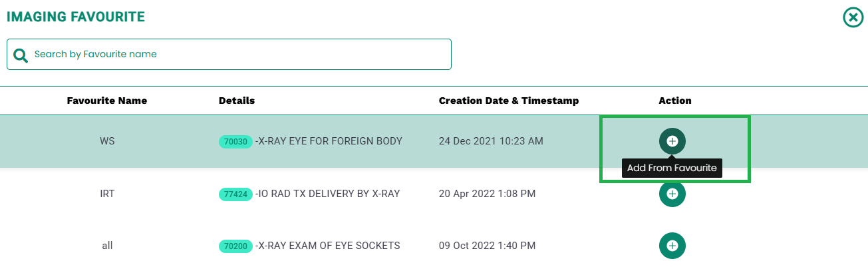
Task: Click Creation Date & Timestamp header
Action: click(509, 101)
